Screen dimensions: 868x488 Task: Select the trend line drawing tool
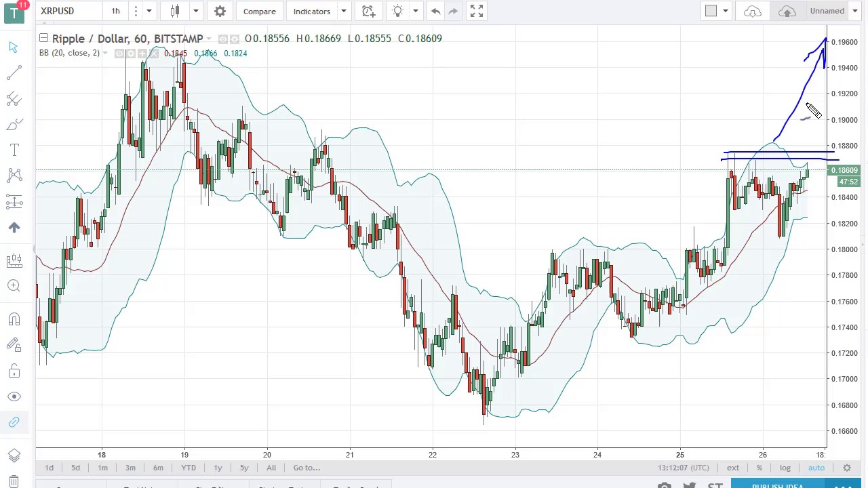pos(14,73)
